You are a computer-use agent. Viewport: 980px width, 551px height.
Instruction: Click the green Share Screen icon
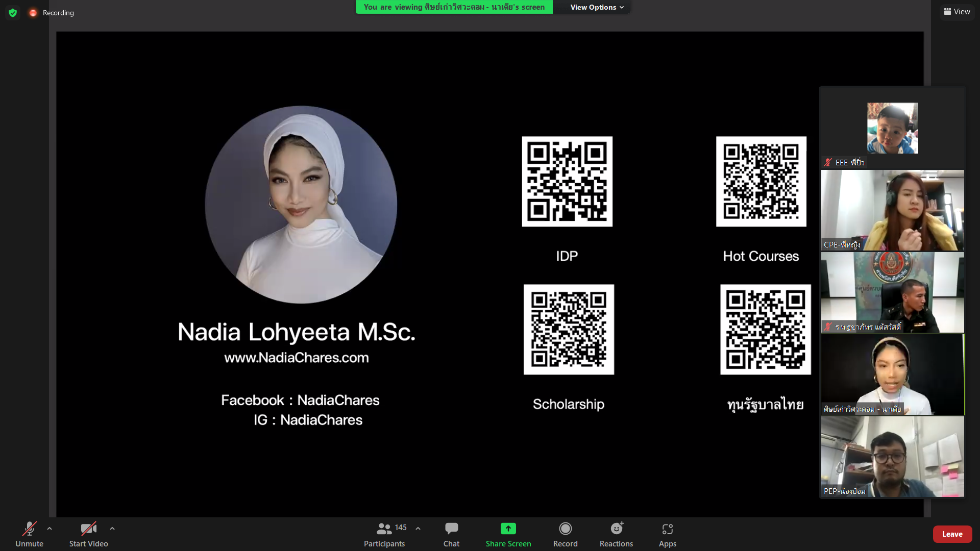[x=508, y=529]
